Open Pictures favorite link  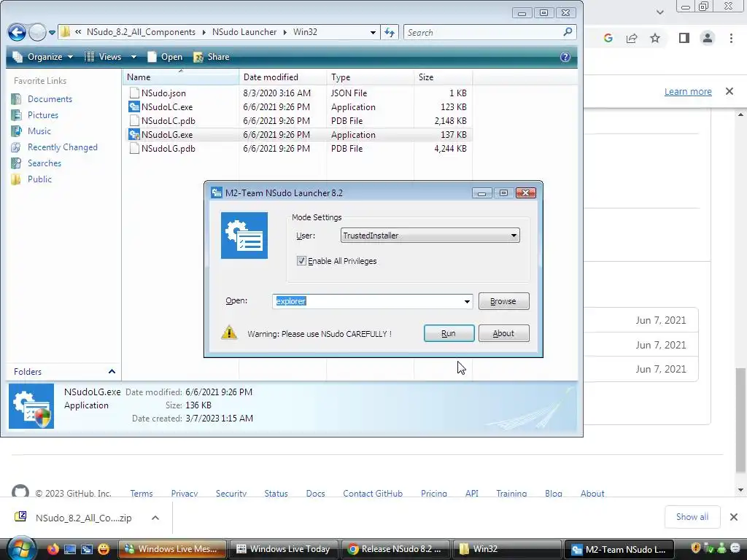(x=43, y=115)
